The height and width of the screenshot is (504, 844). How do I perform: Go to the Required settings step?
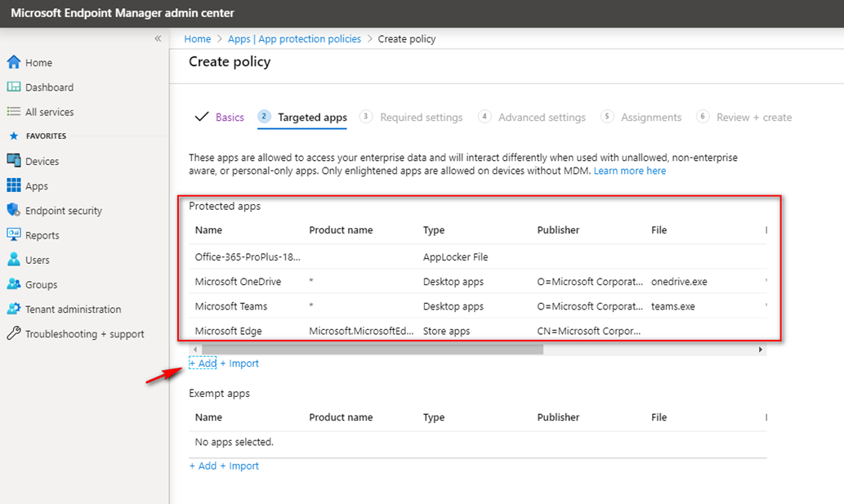click(x=422, y=118)
